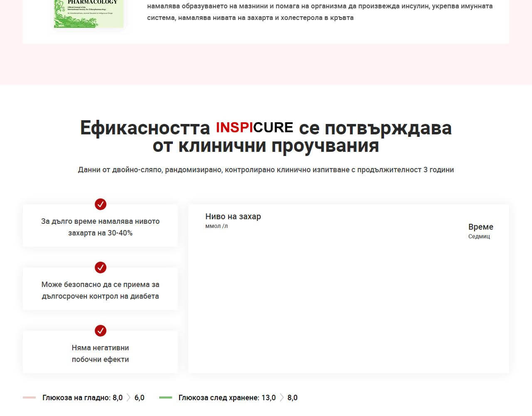The height and width of the screenshot is (416, 532).
Task: Click the heading 'Ефикасността ... се потвърждава'
Action: [266, 136]
